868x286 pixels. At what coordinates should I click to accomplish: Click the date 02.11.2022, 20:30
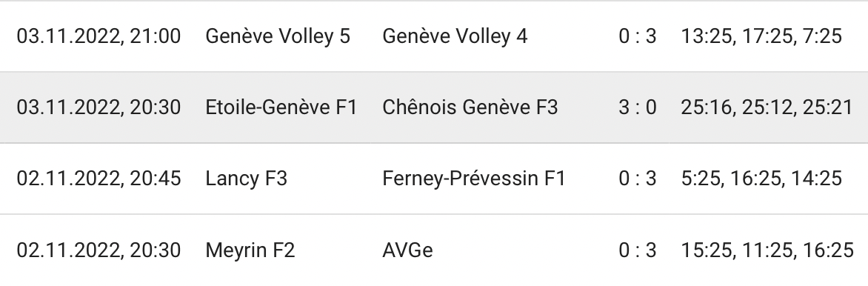(99, 250)
